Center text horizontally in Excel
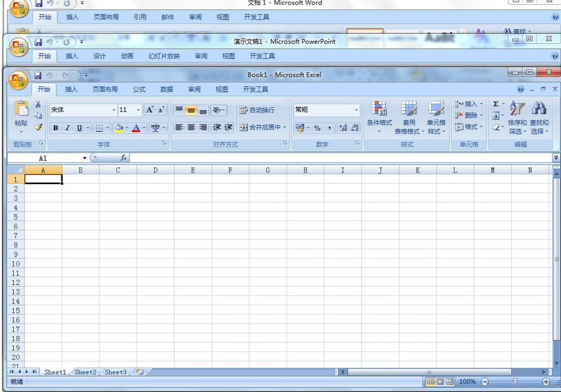The width and height of the screenshot is (561, 392). [x=191, y=127]
